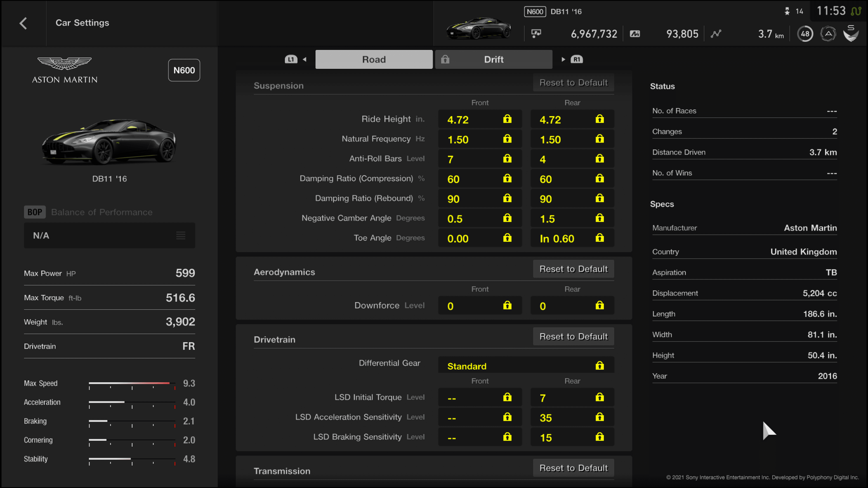The image size is (868, 488).
Task: Open rear Natural Frequency 1.50 value
Action: pyautogui.click(x=572, y=139)
